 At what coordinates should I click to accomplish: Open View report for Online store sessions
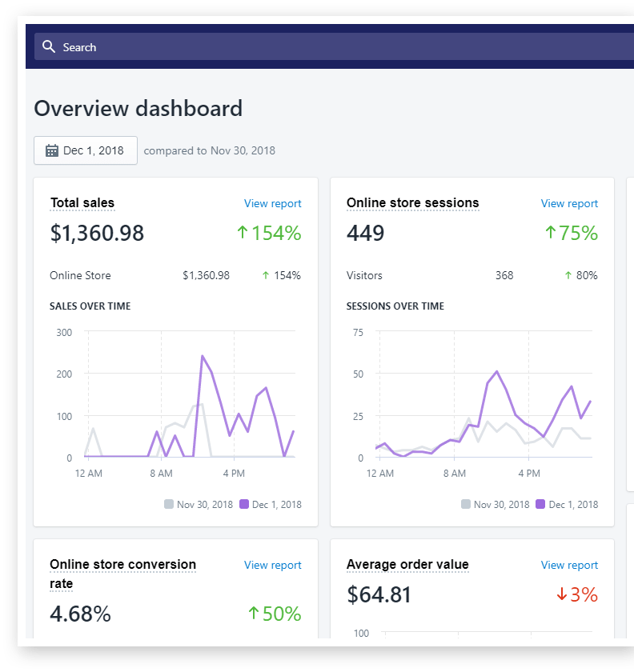(x=569, y=203)
